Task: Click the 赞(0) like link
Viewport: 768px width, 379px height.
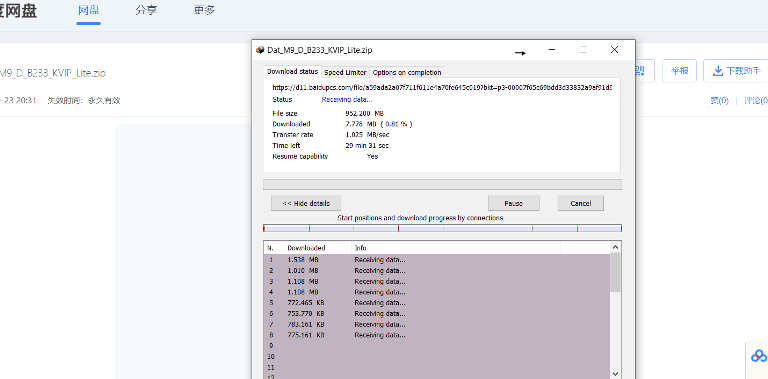Action: (x=719, y=101)
